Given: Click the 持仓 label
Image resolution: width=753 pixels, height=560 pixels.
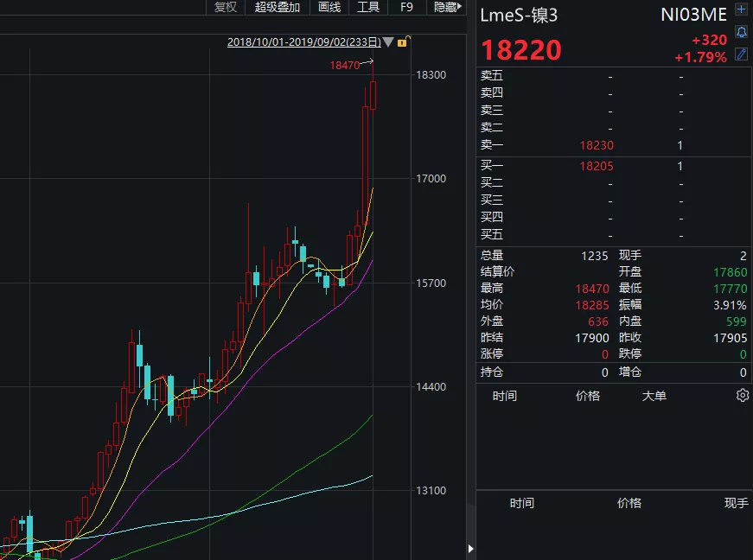Looking at the screenshot, I should [x=492, y=372].
